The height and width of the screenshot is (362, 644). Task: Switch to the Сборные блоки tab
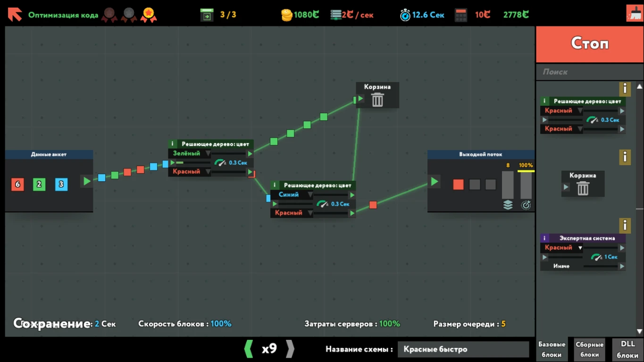tap(589, 349)
